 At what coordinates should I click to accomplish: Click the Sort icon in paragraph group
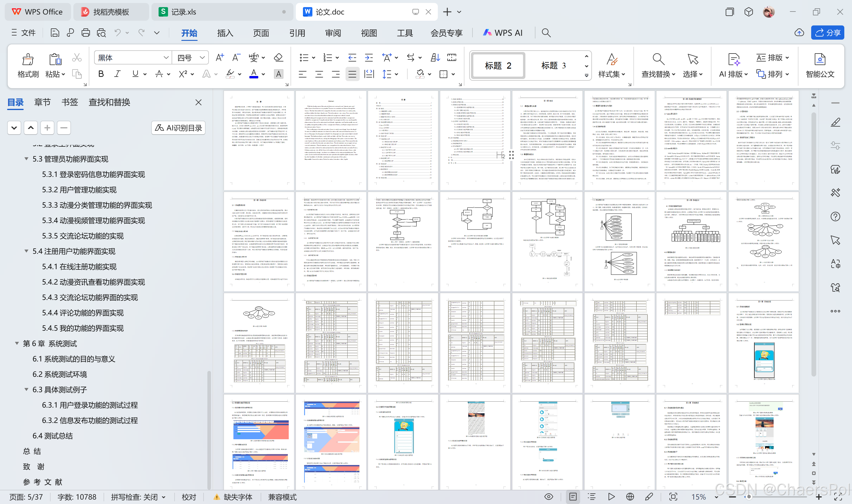coord(435,57)
